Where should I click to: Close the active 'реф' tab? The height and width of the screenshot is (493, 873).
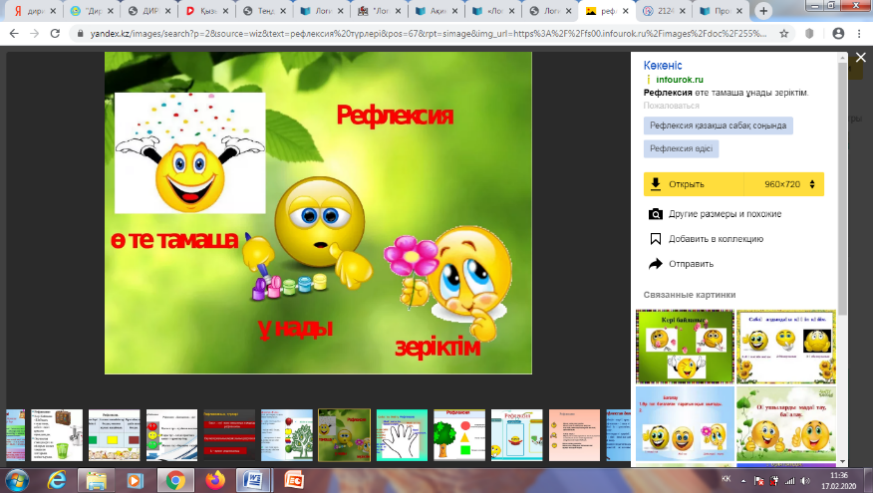626,11
